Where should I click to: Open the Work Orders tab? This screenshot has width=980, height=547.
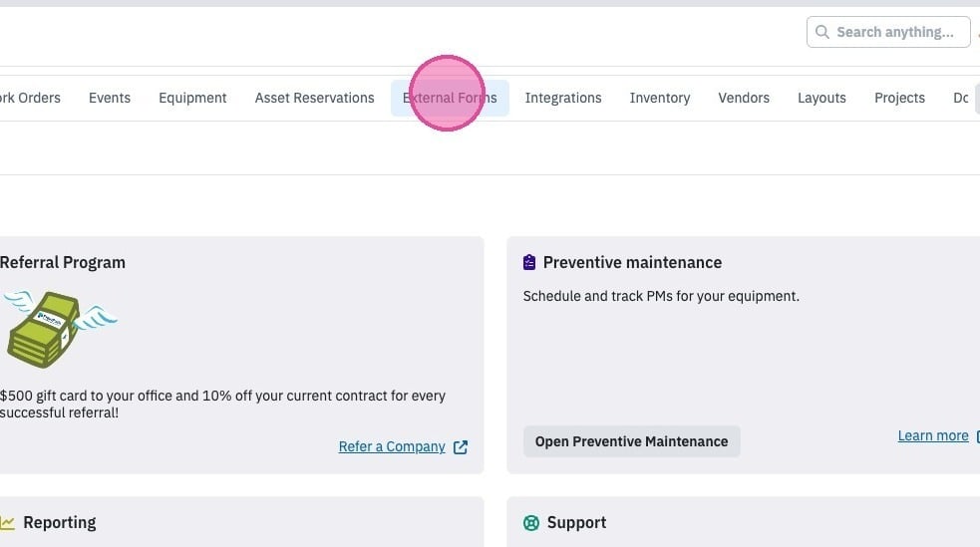pyautogui.click(x=30, y=98)
